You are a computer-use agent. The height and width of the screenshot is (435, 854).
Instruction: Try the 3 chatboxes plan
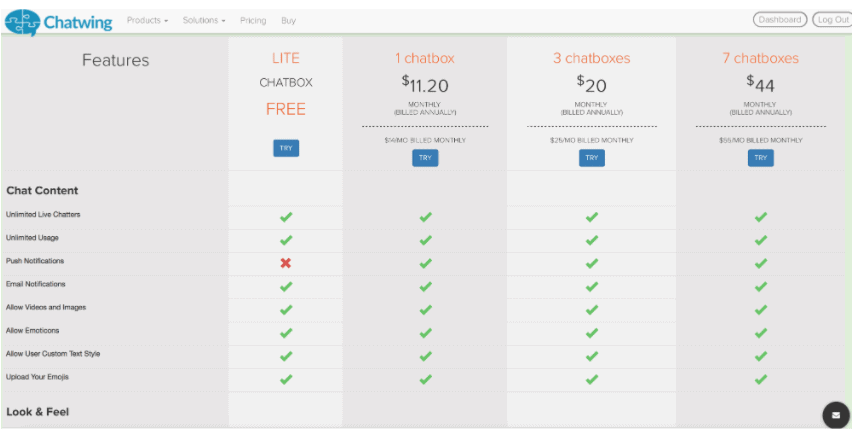[x=591, y=158]
